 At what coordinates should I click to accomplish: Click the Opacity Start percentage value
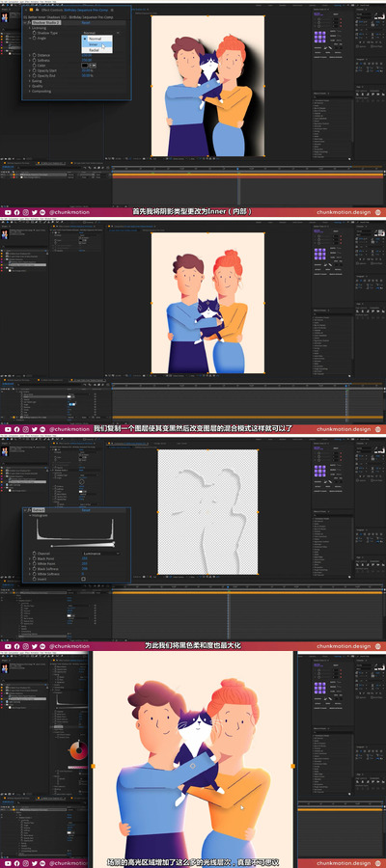coord(87,70)
